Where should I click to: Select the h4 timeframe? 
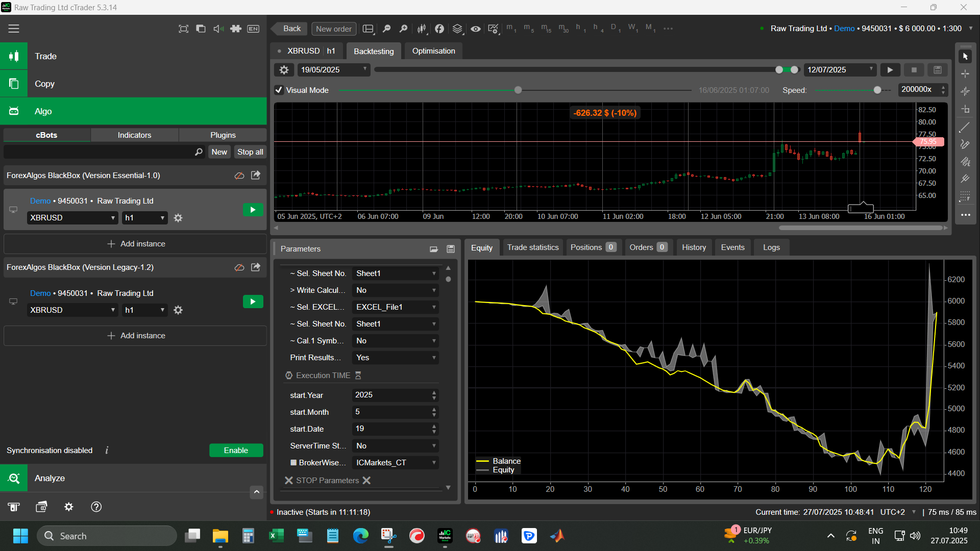tap(598, 28)
